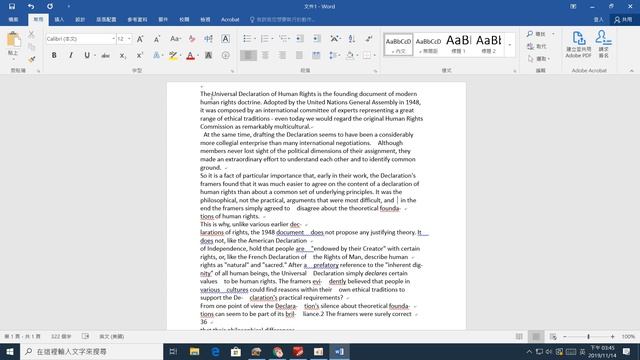Show paragraph marks and hidden symbols

coord(369,39)
